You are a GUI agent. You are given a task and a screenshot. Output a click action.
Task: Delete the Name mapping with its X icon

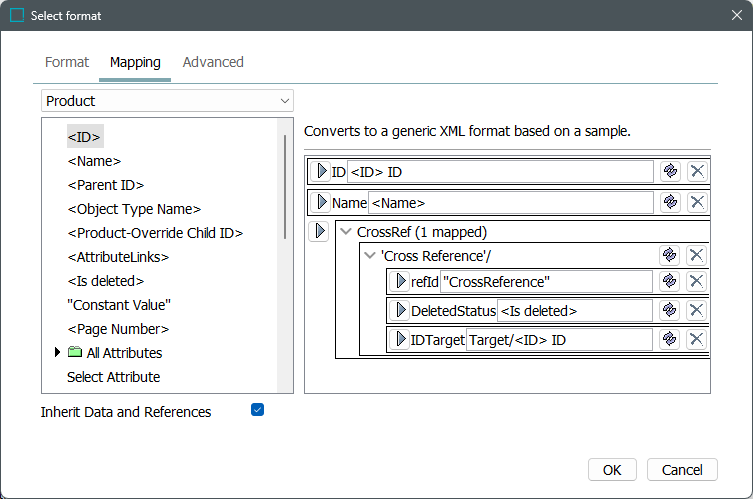[697, 203]
